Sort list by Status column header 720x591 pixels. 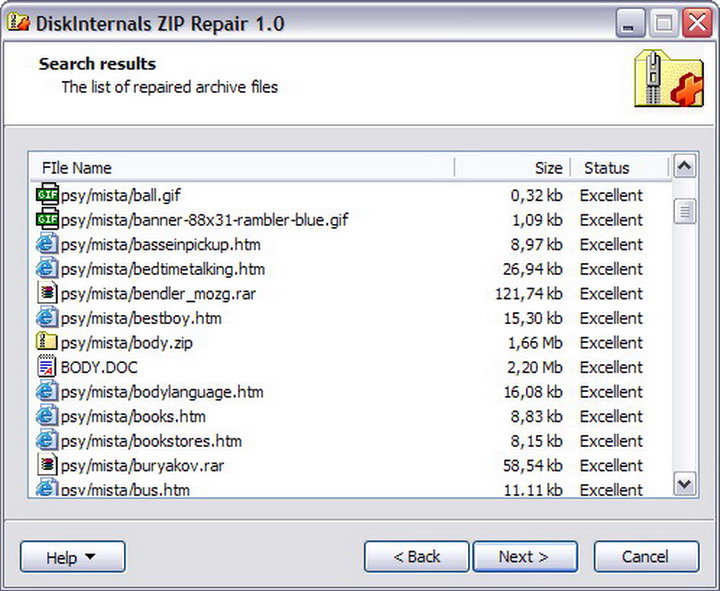[619, 168]
